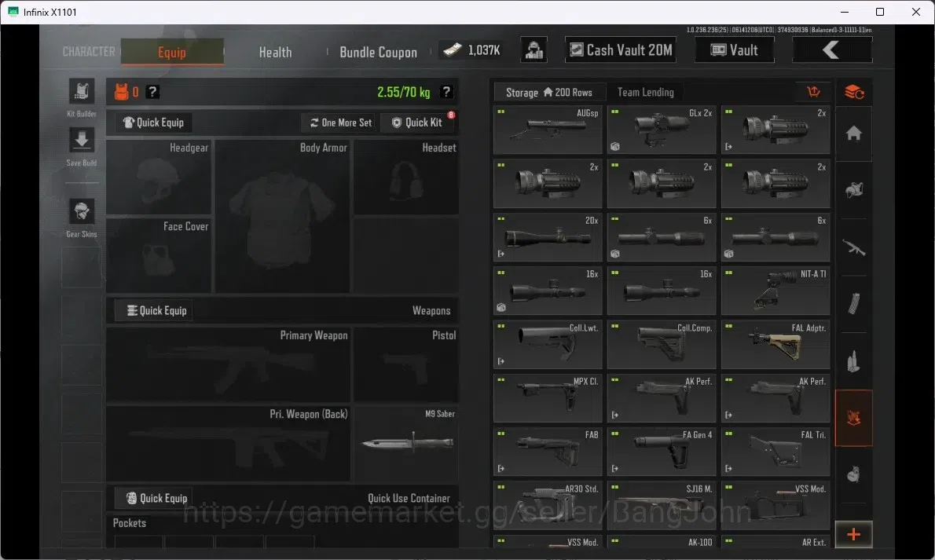Switch to the Health tab
This screenshot has width=935, height=560.
(x=276, y=53)
